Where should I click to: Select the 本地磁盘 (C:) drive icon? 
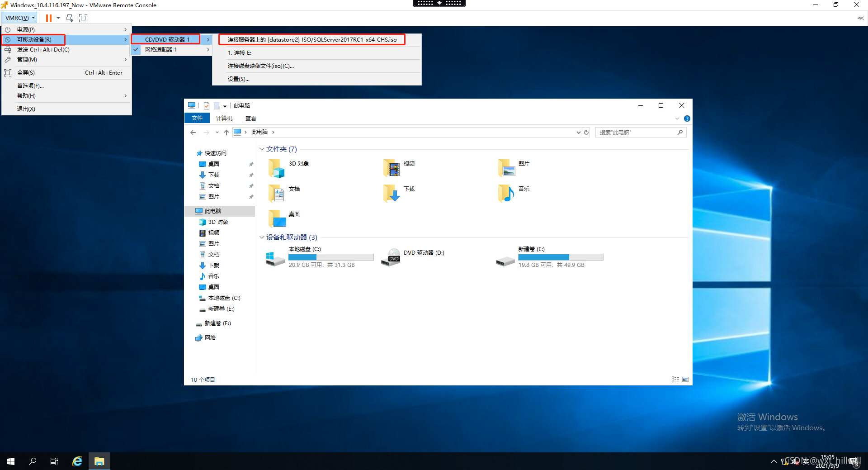tap(275, 258)
